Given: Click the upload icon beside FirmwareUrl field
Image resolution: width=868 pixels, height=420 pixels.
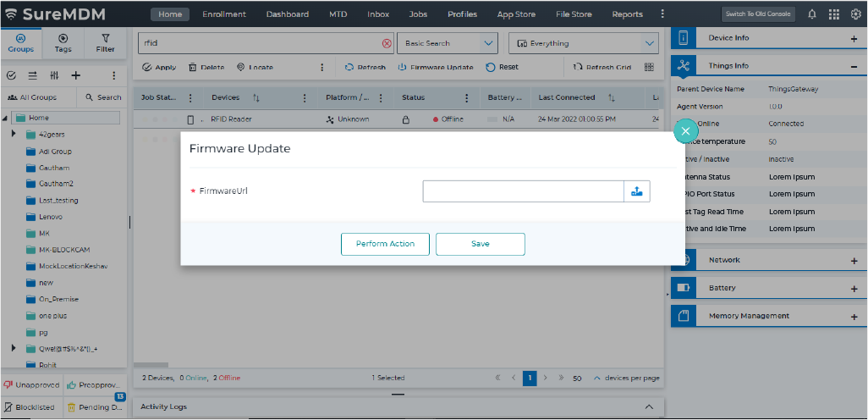Looking at the screenshot, I should pos(637,191).
